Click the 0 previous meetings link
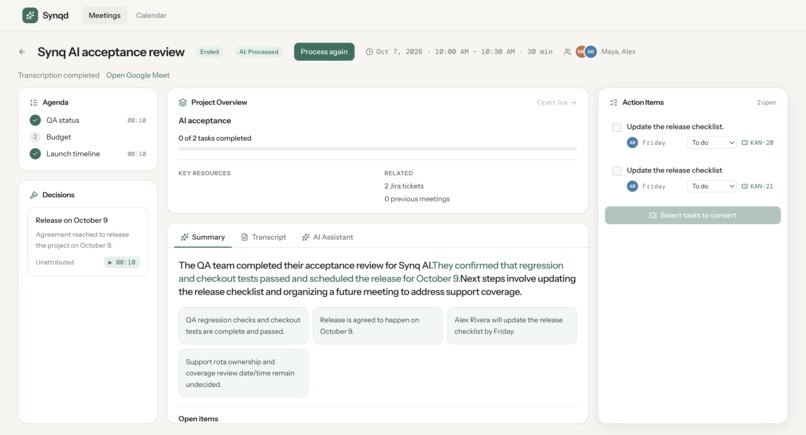 [x=417, y=198]
